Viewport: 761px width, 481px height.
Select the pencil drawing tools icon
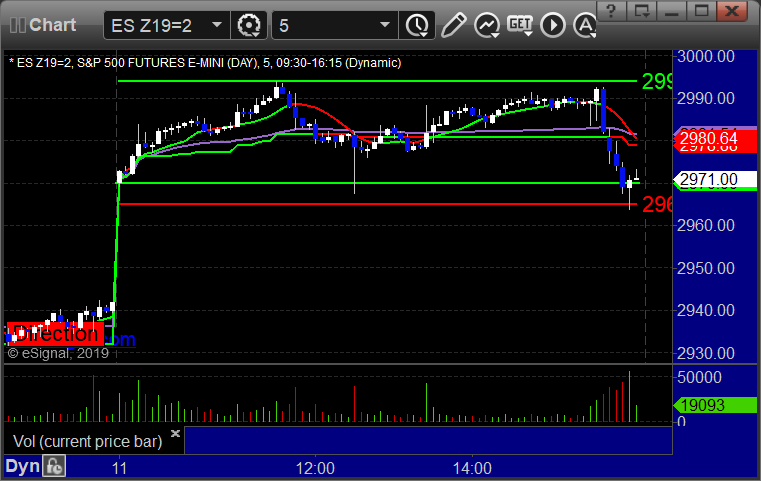[x=453, y=25]
